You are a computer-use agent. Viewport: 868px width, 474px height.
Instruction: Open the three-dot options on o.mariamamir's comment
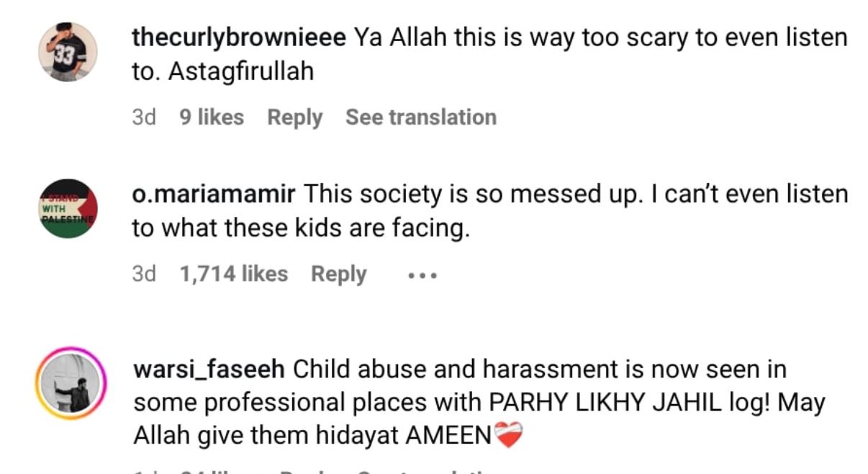click(422, 275)
